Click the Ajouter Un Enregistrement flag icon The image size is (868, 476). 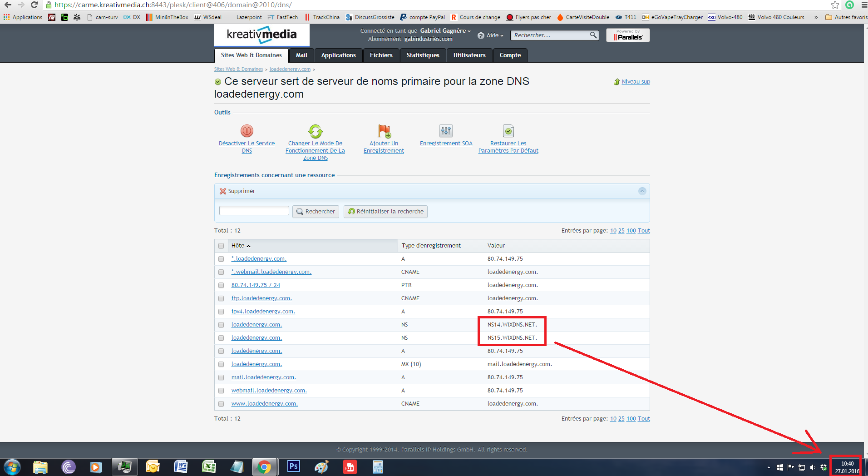384,131
